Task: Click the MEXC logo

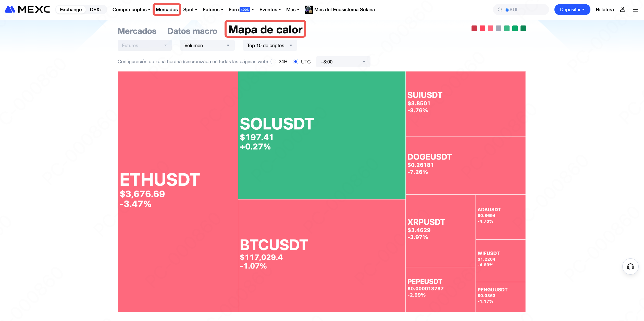Action: tap(27, 9)
